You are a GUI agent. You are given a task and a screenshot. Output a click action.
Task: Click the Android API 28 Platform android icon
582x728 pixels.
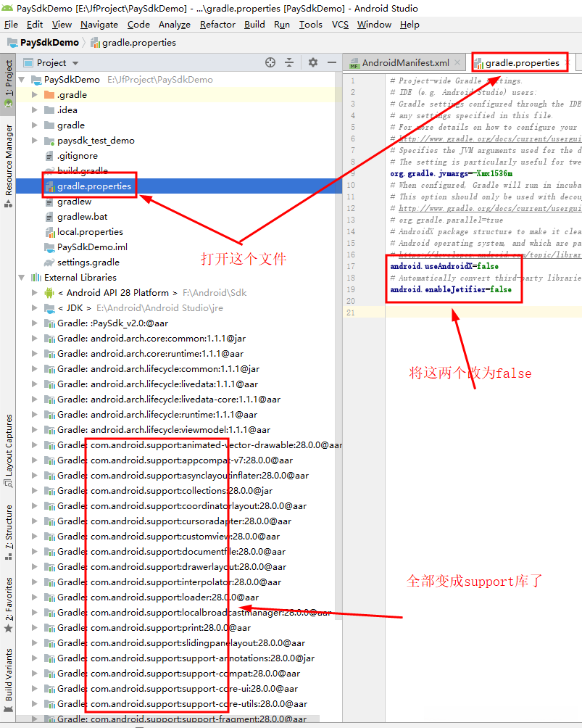click(x=49, y=292)
